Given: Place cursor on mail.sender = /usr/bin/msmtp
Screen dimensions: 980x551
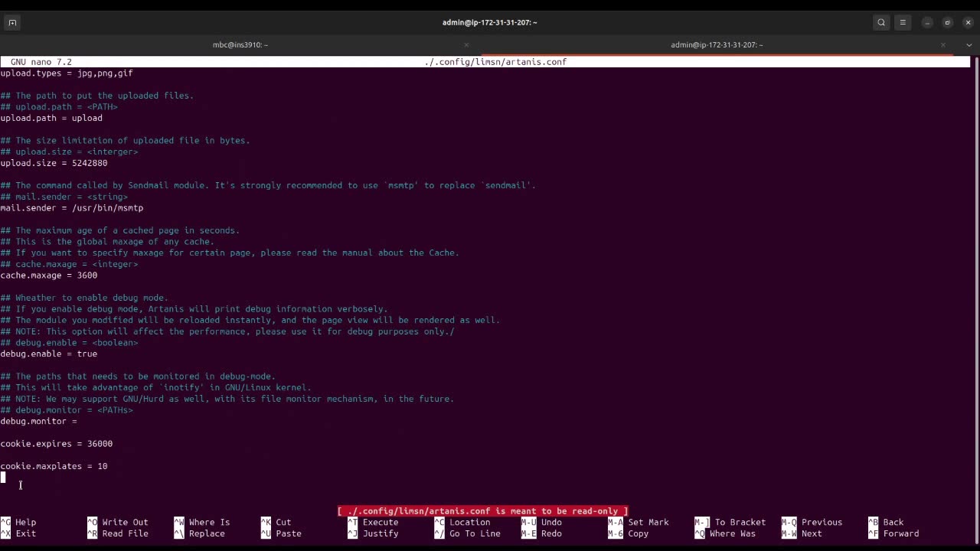Looking at the screenshot, I should [x=72, y=207].
